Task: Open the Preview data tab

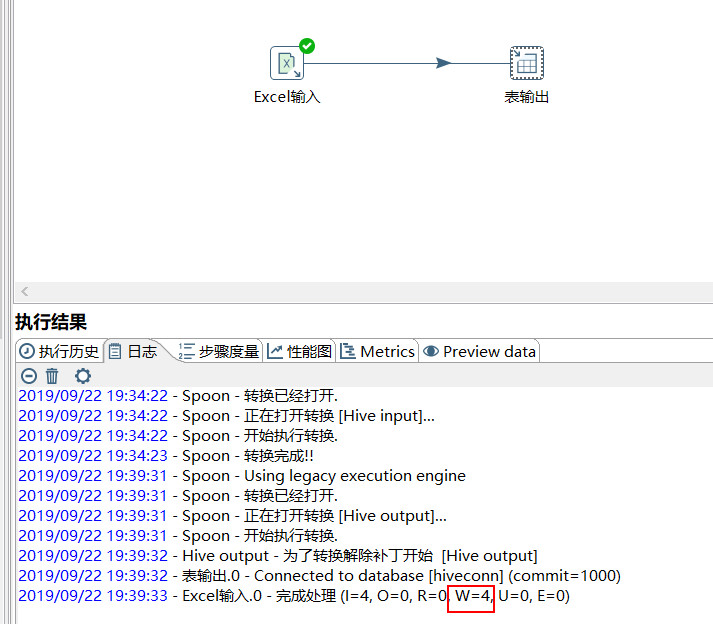Action: (x=479, y=351)
